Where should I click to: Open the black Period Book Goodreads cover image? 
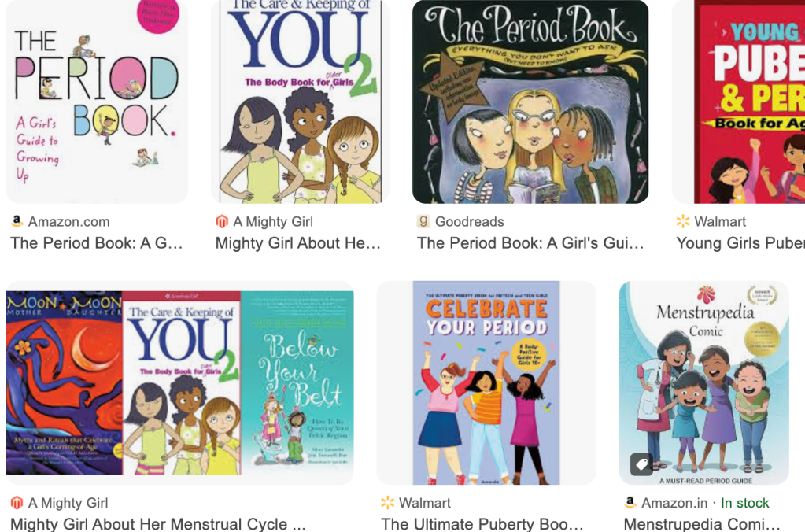[530, 102]
